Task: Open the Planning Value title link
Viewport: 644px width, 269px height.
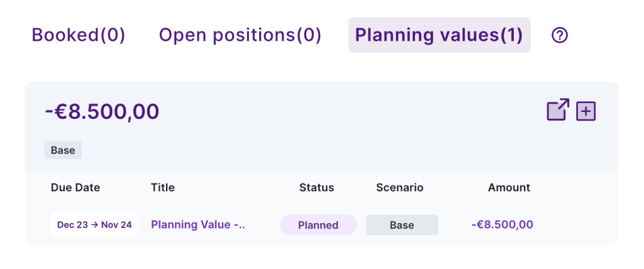Action: (198, 224)
